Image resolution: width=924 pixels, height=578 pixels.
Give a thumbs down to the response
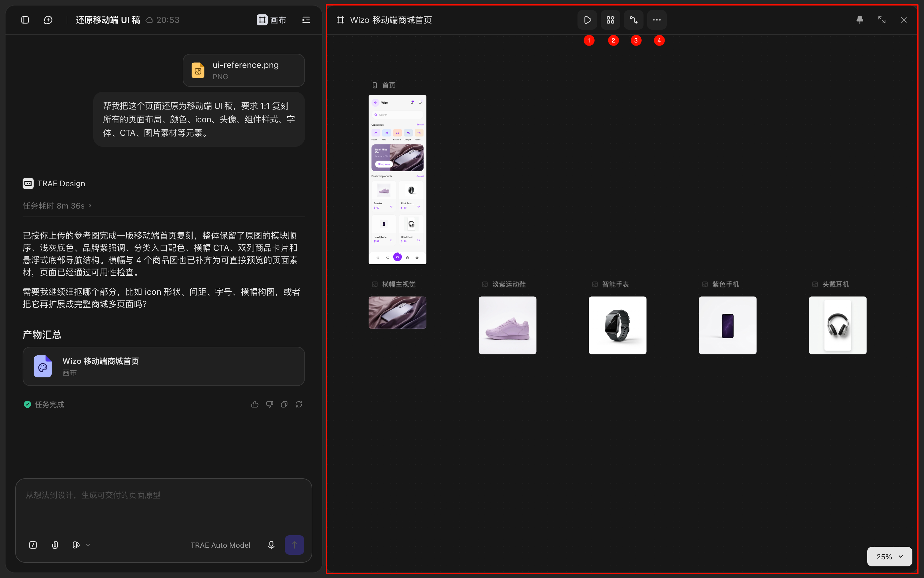269,404
